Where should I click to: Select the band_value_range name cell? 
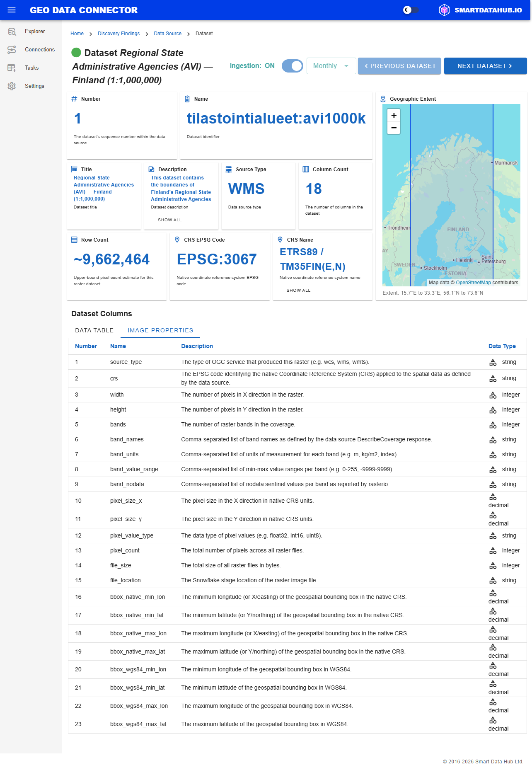(134, 469)
